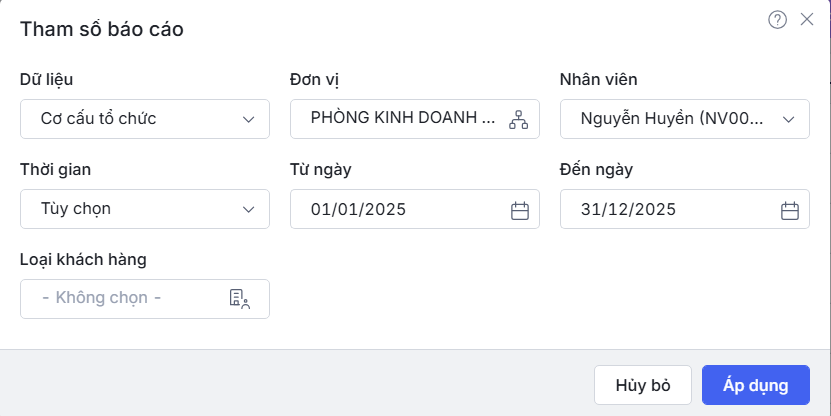
Task: Click the Tùy chọn time option
Action: 76,210
